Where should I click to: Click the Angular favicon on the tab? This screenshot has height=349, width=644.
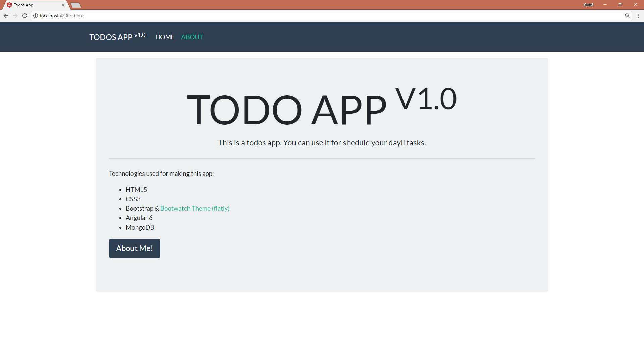9,5
